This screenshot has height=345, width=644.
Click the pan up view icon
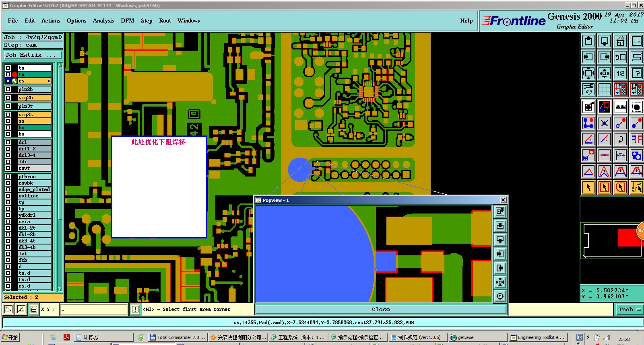pos(588,41)
